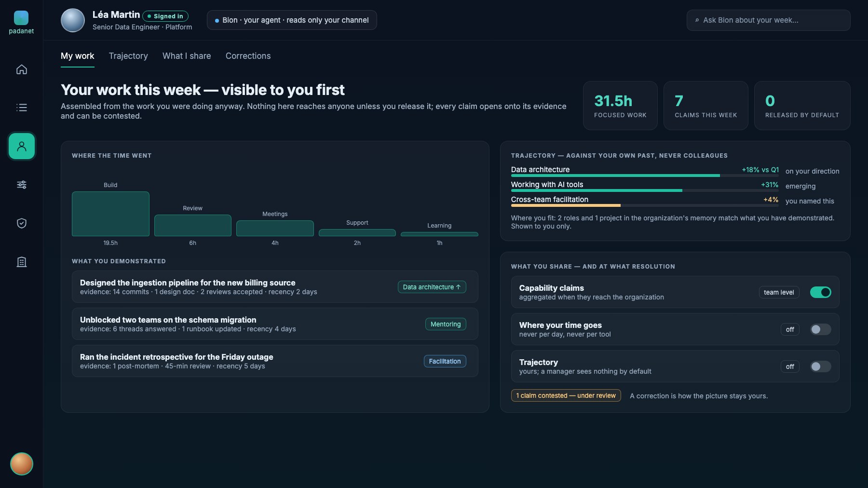Viewport: 868px width, 488px height.
Task: Click Working with AI tools progress bar
Action: pyautogui.click(x=645, y=190)
